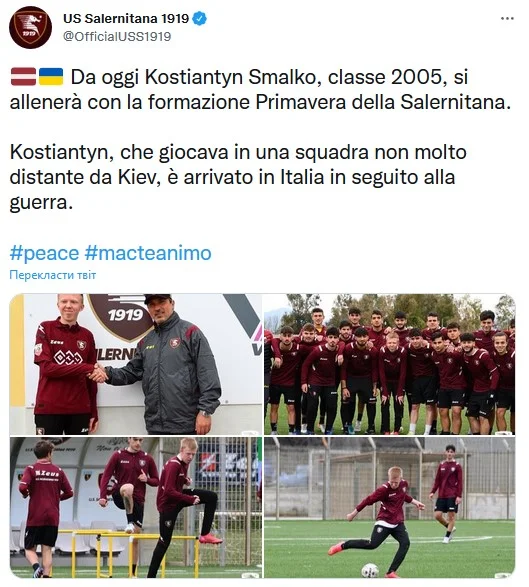Screen dimensions: 529x587
Task: Click the US Salernitana 1919 profile avatar
Action: point(30,27)
